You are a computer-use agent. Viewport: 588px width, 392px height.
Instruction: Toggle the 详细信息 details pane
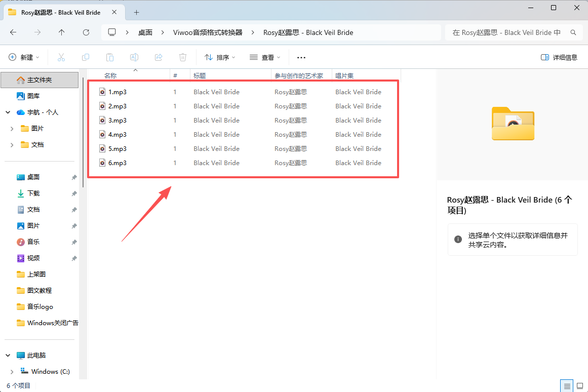[x=559, y=57]
